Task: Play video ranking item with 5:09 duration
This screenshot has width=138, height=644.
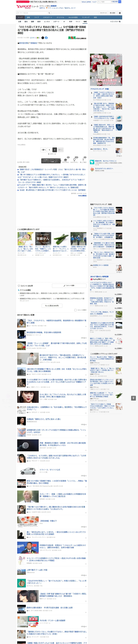Action: tap(119, 223)
